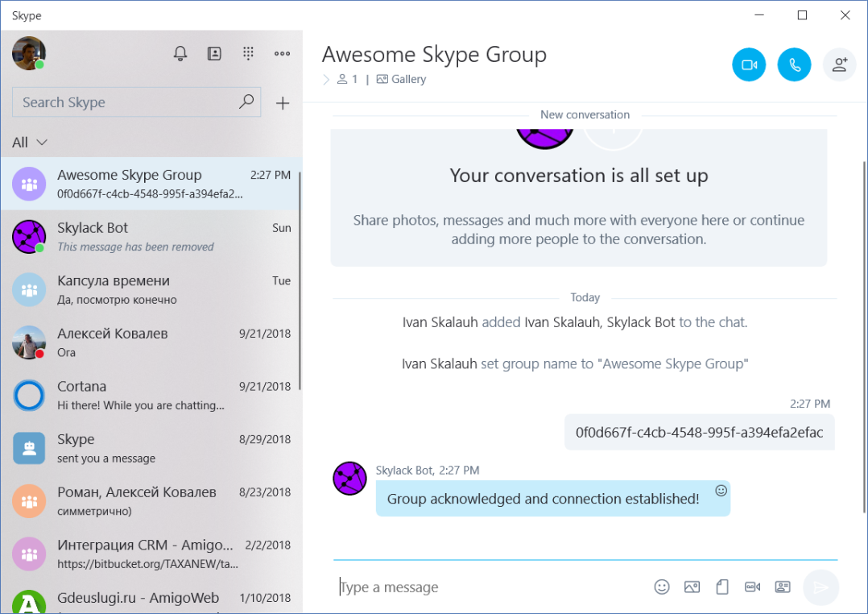Viewport: 868px width, 614px height.
Task: Click Skylack Bot avatar beside its message
Action: pos(349,479)
